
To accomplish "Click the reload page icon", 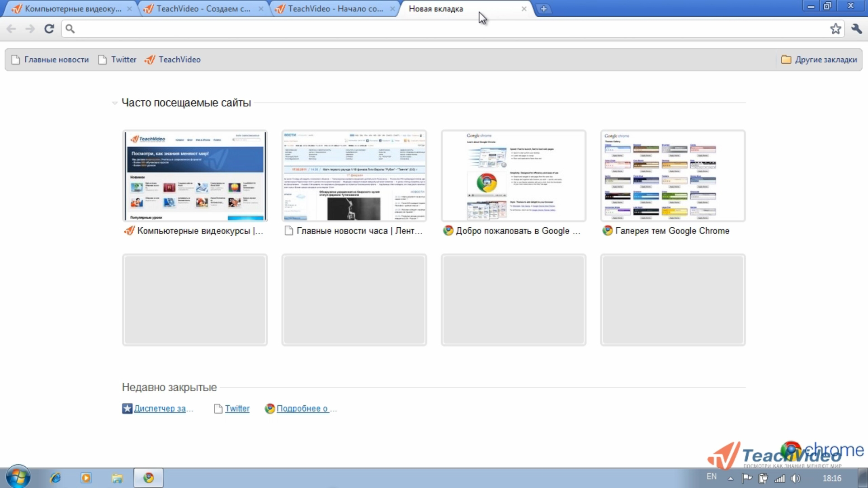I will pyautogui.click(x=49, y=29).
